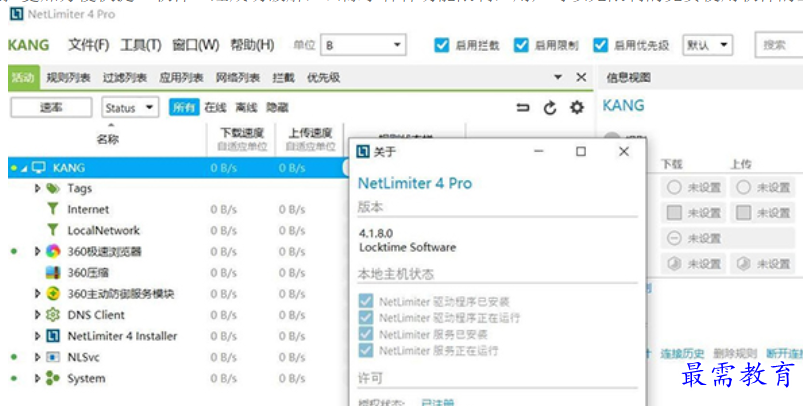Viewport: 803px width, 406px height.
Task: Open the 默认 priority dropdown
Action: coord(708,45)
